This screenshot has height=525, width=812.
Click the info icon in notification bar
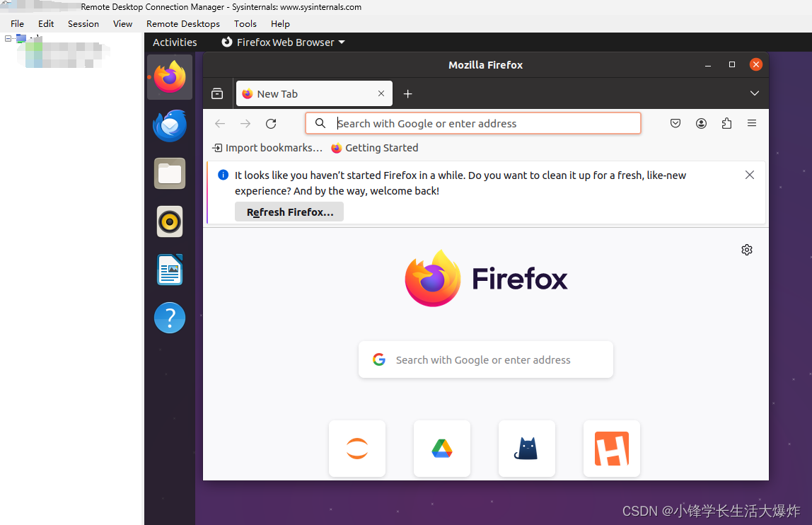224,175
